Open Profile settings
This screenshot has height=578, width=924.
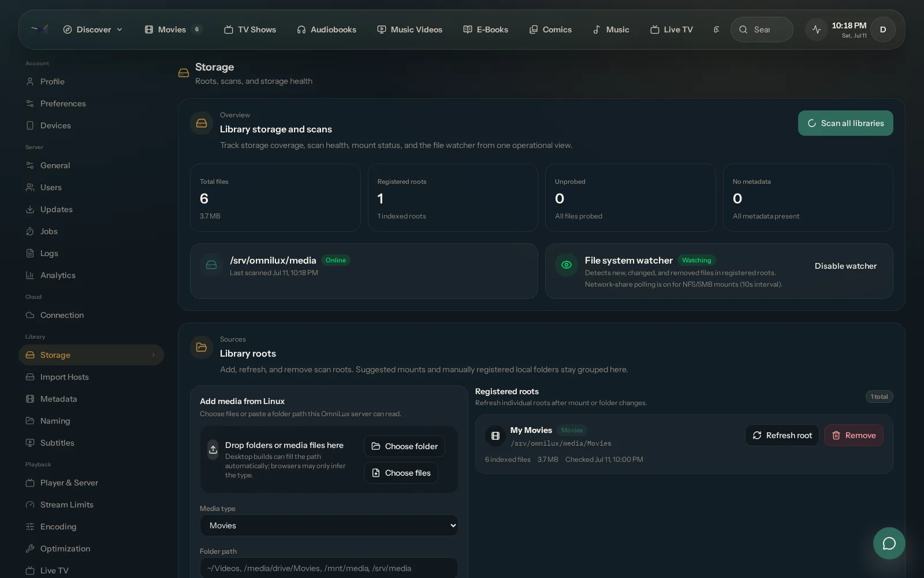pyautogui.click(x=91, y=81)
